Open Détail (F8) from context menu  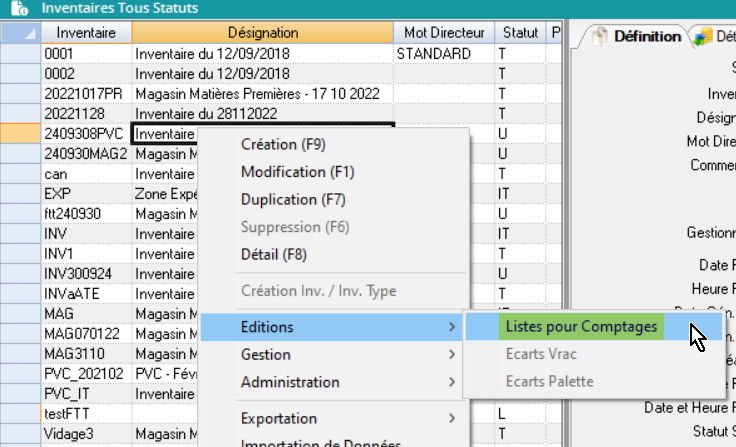[x=274, y=254]
